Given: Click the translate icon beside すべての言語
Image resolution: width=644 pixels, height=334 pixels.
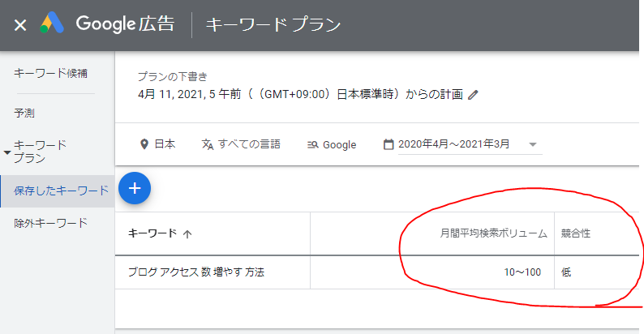Looking at the screenshot, I should pos(208,144).
